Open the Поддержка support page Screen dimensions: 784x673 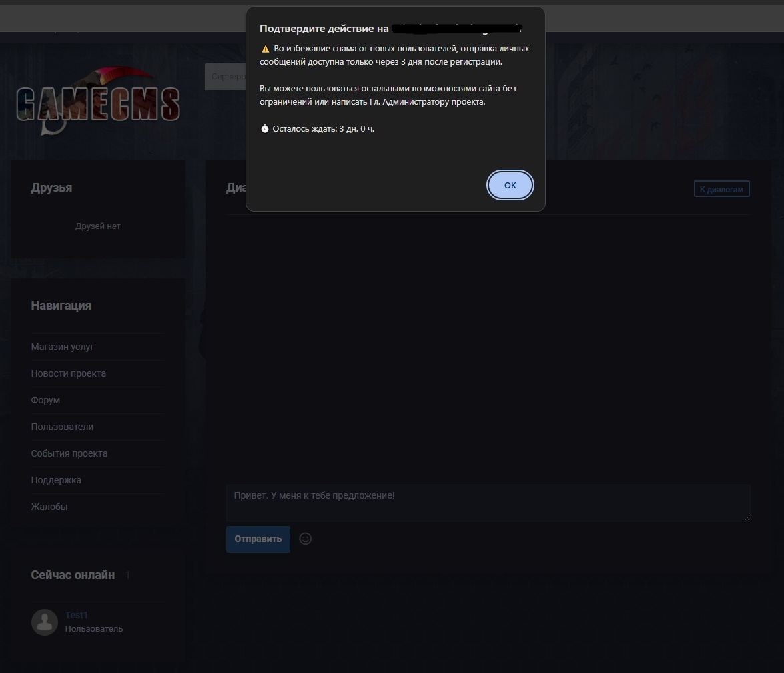tap(56, 480)
